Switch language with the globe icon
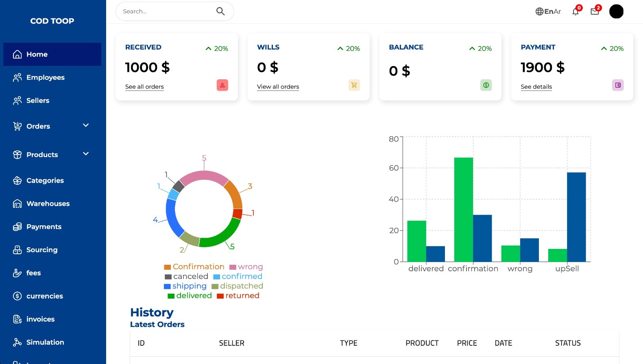643x364 pixels. tap(539, 11)
